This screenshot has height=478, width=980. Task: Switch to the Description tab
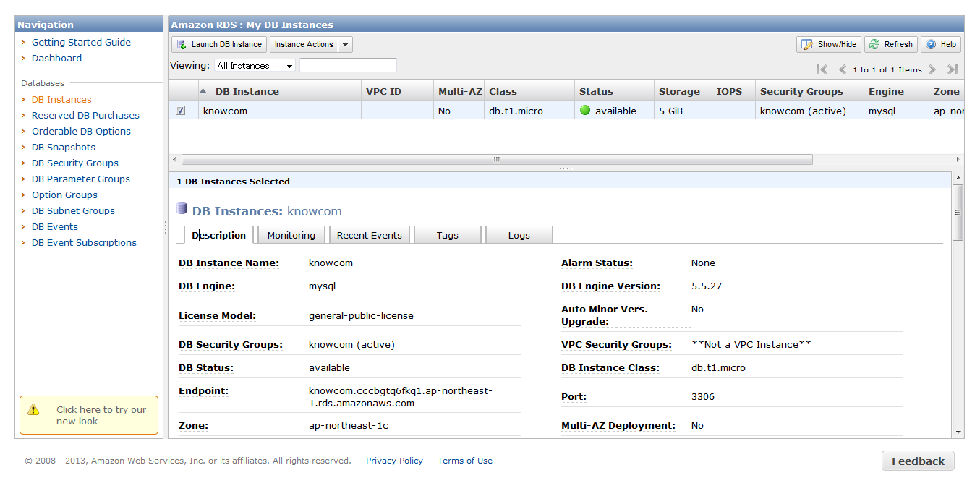pos(219,235)
